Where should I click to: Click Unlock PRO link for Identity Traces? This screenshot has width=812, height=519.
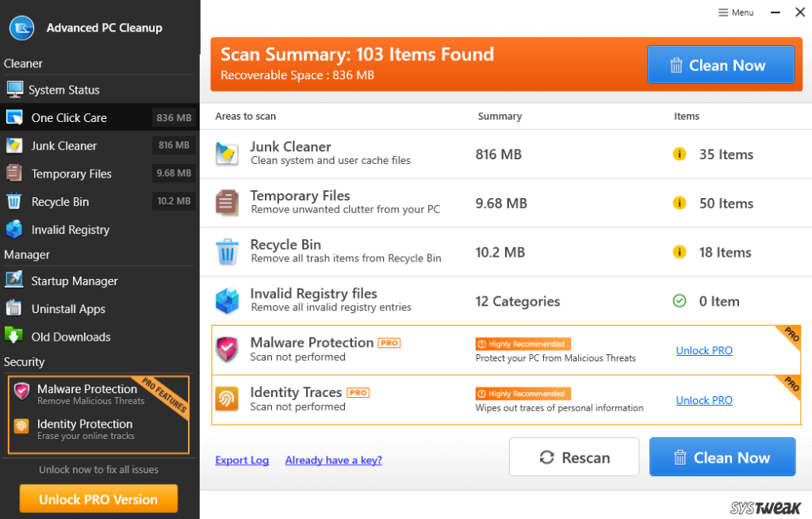tap(704, 400)
